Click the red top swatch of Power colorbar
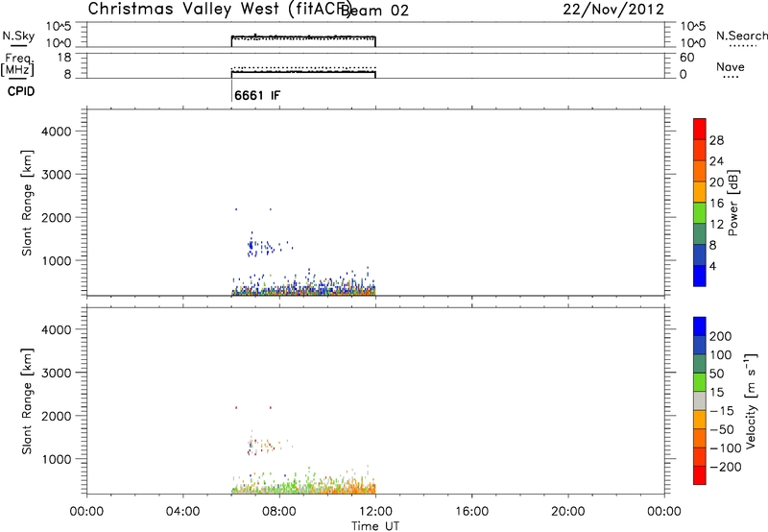The image size is (768, 532). tap(700, 129)
